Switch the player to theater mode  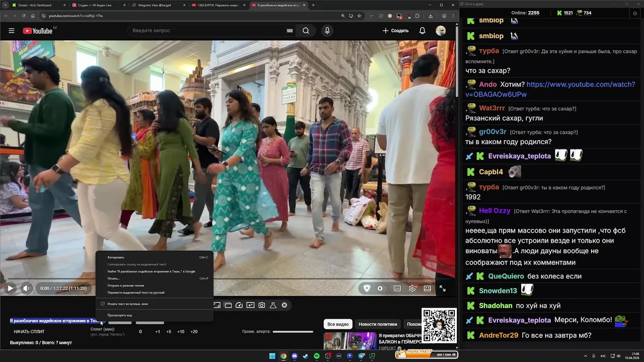(x=427, y=288)
